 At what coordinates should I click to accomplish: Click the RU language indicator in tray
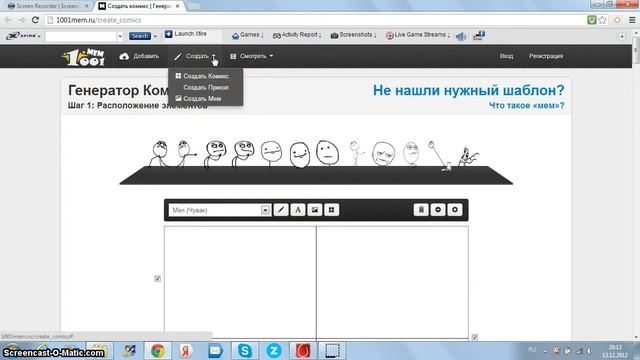click(532, 350)
